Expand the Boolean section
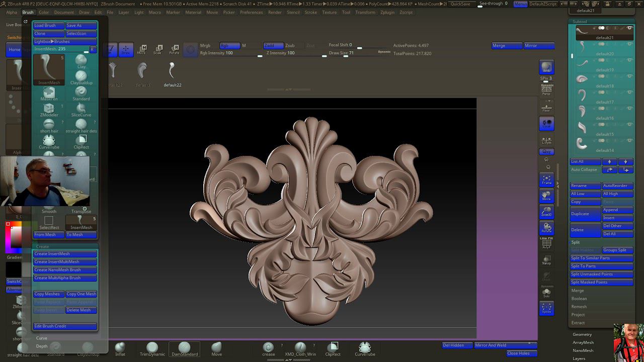The width and height of the screenshot is (644, 362). (x=579, y=299)
